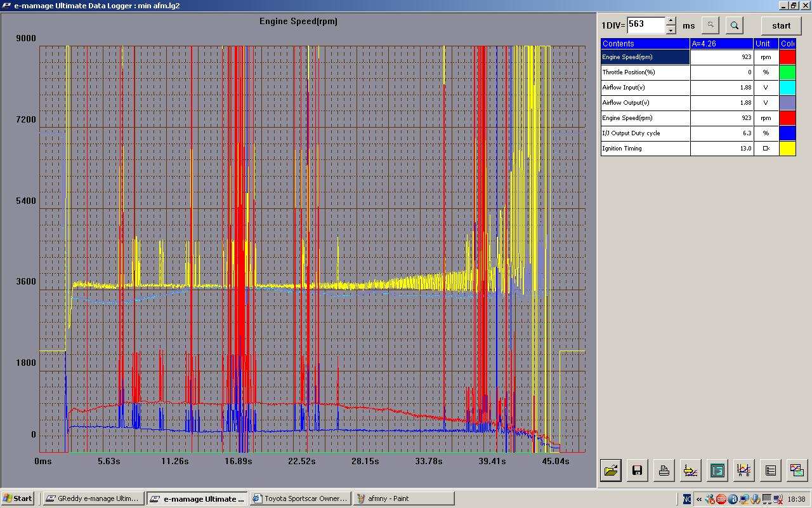Click the greyed-out magnifier zoom button
Screen dimensions: 812x508
[x=710, y=25]
